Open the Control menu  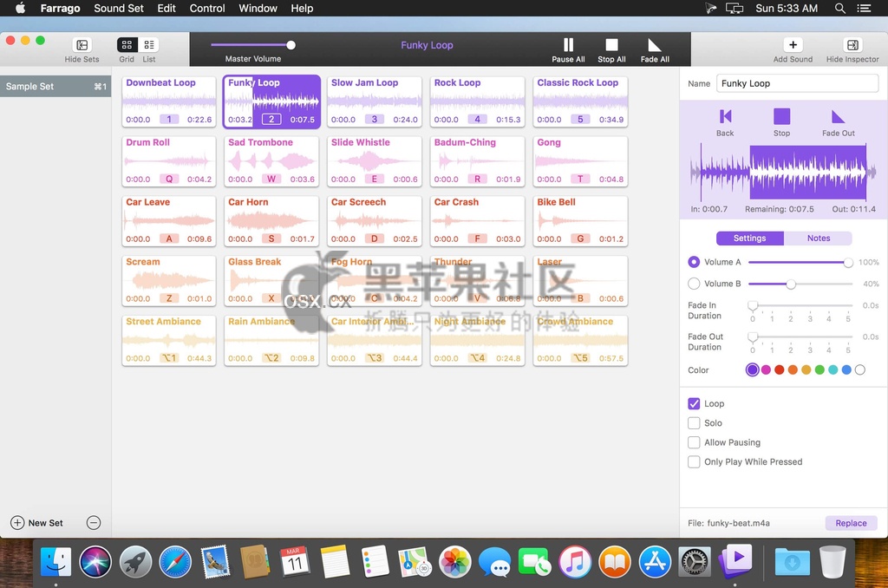point(207,9)
